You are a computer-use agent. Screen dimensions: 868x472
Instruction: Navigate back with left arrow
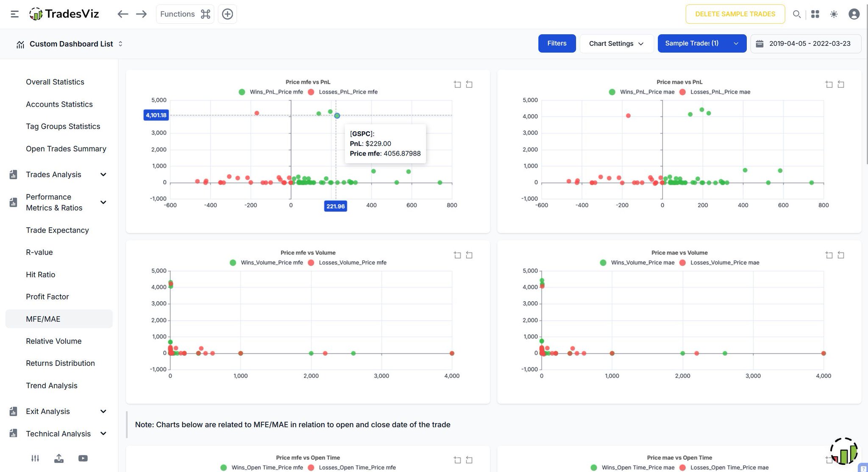[122, 14]
